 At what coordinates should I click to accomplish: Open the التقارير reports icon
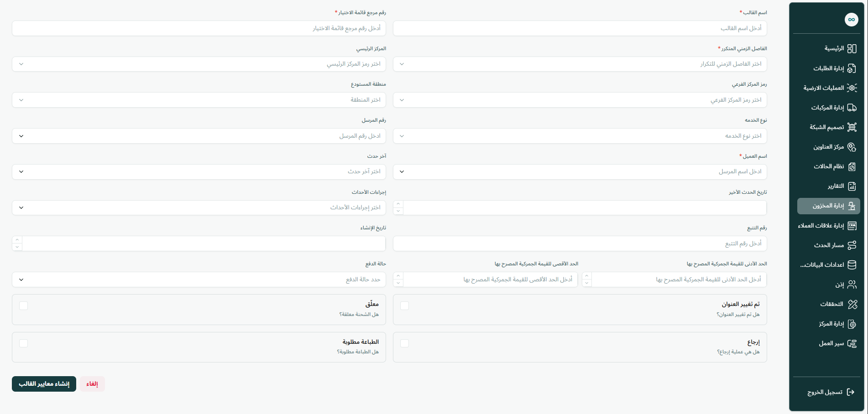pos(852,186)
